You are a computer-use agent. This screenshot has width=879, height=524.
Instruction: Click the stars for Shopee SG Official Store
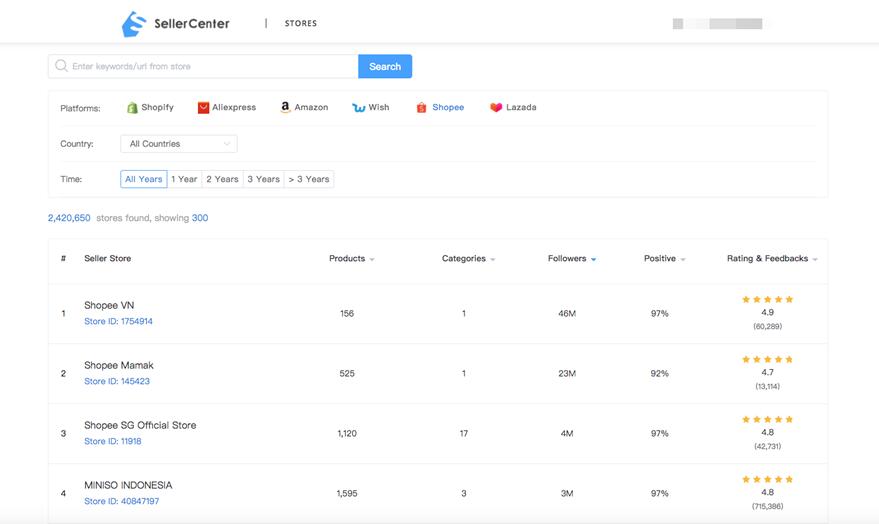767,419
